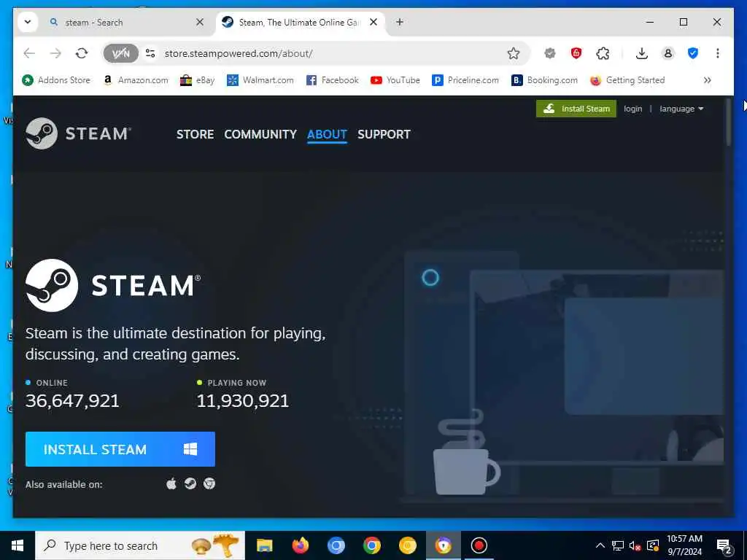Open File Explorer from the taskbar
This screenshot has width=747, height=560.
pyautogui.click(x=264, y=545)
